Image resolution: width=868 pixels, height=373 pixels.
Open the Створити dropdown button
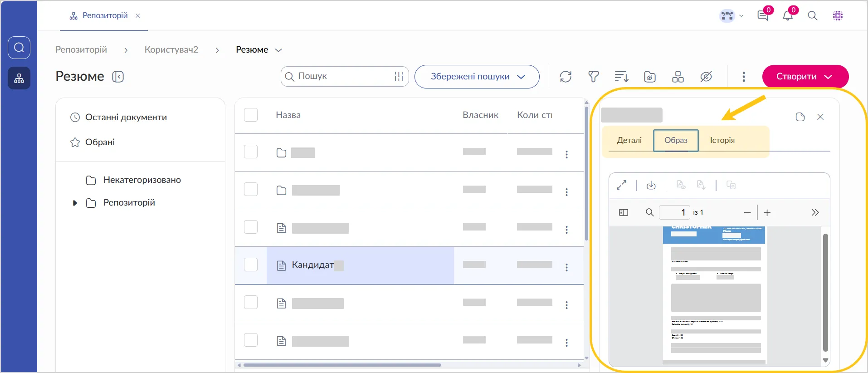pos(805,77)
